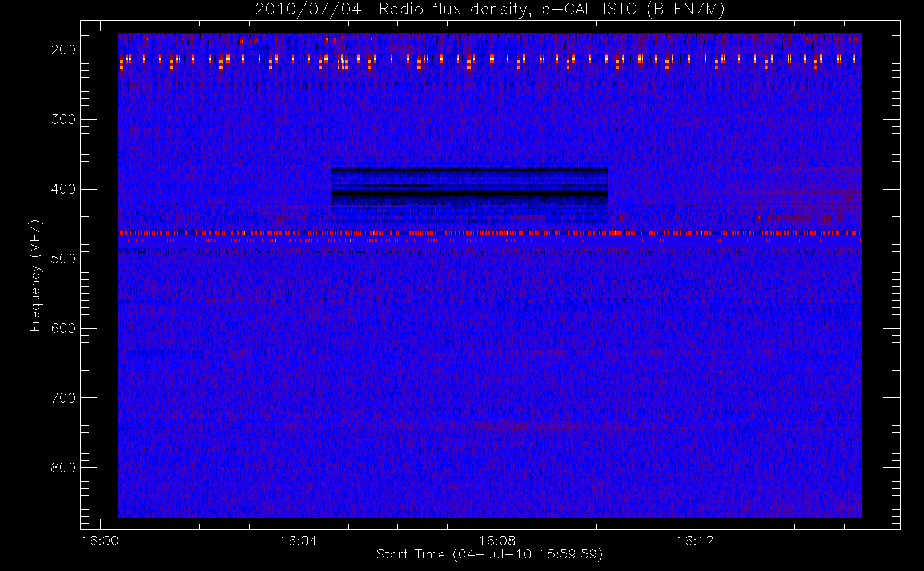
Task: Click the 300 frequency tick label
Action: (x=63, y=119)
